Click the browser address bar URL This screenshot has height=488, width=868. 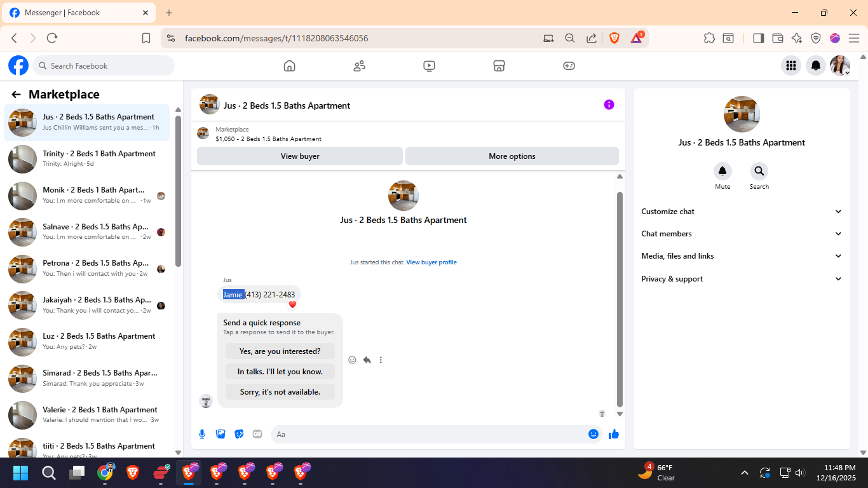pyautogui.click(x=276, y=38)
